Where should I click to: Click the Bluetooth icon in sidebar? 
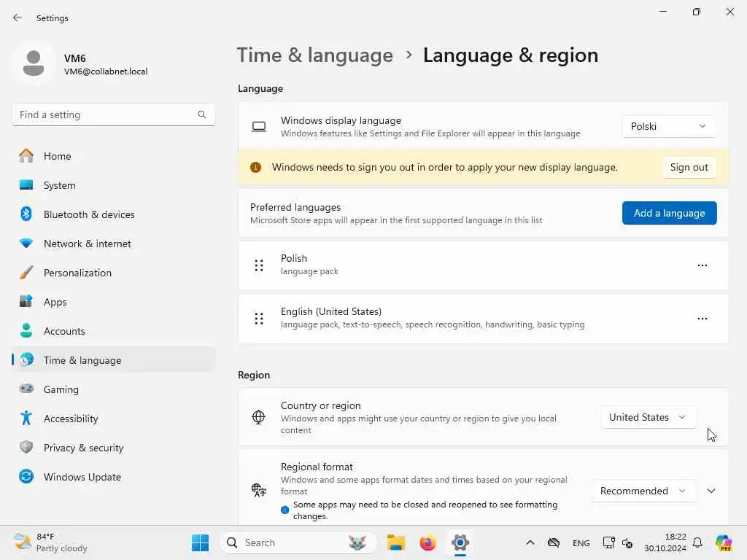click(26, 214)
